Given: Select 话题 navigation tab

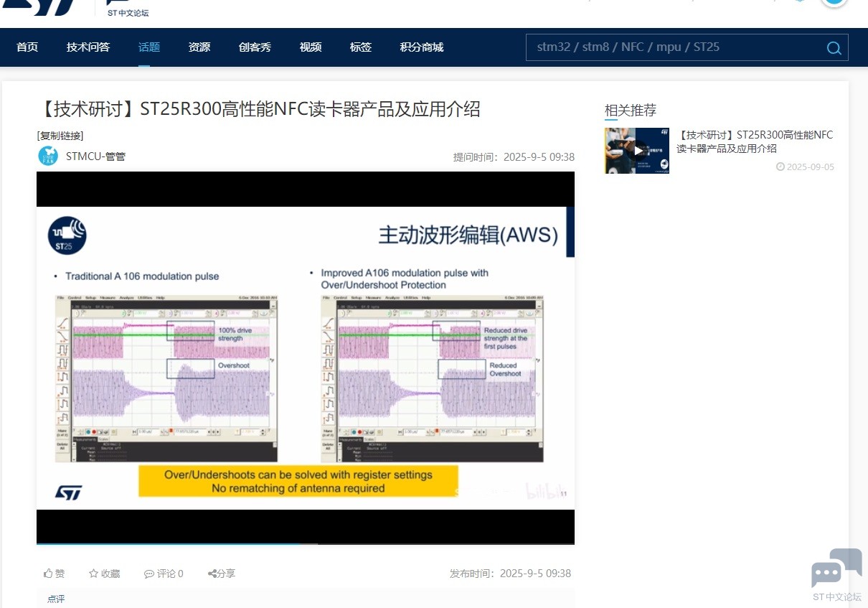Looking at the screenshot, I should click(x=149, y=47).
